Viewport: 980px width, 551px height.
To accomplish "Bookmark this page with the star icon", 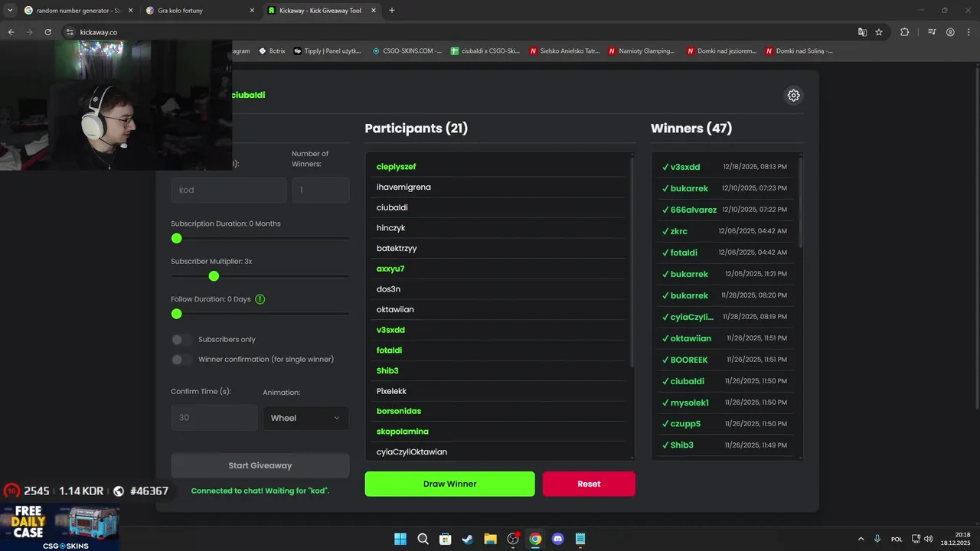I will coord(879,32).
